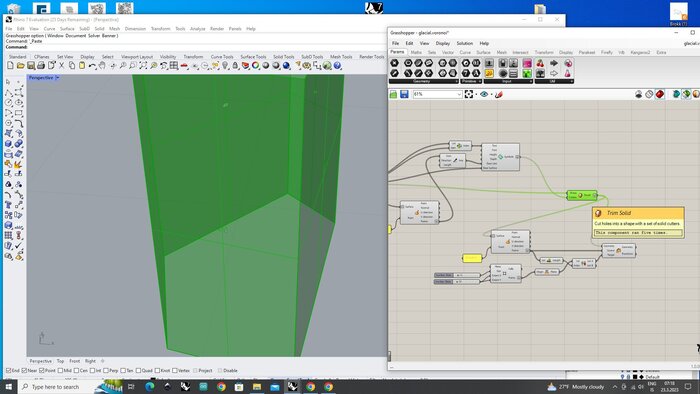Enable the Vertex osnap checkbox

(175, 370)
